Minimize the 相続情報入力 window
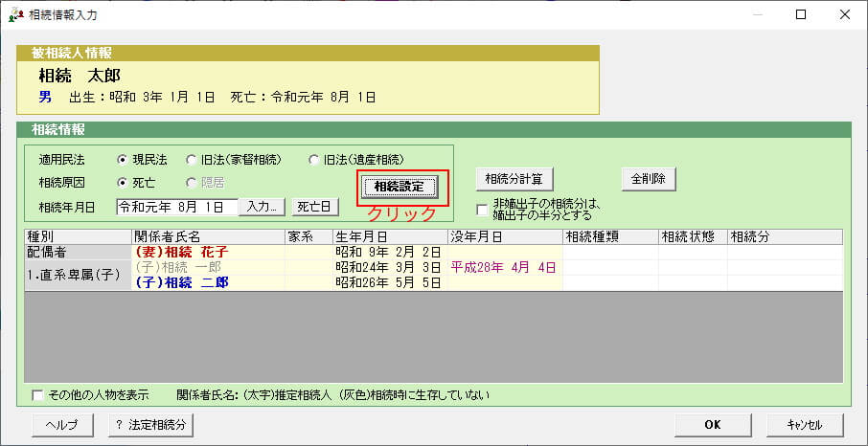868x446 pixels. [758, 15]
